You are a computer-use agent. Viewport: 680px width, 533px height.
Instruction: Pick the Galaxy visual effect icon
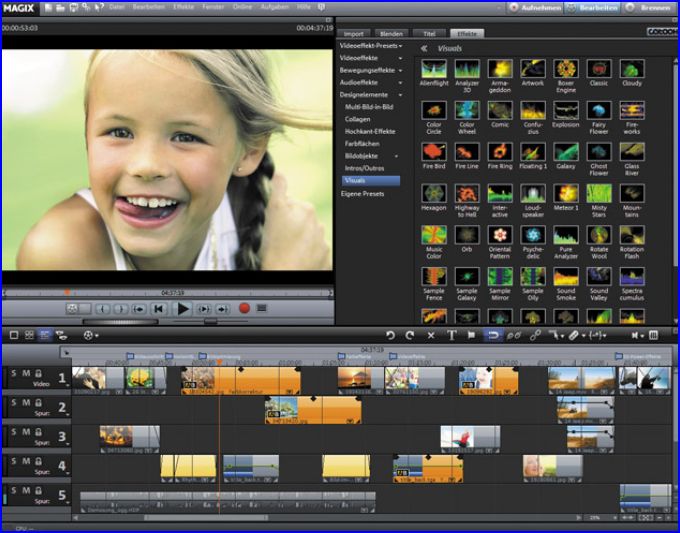565,152
